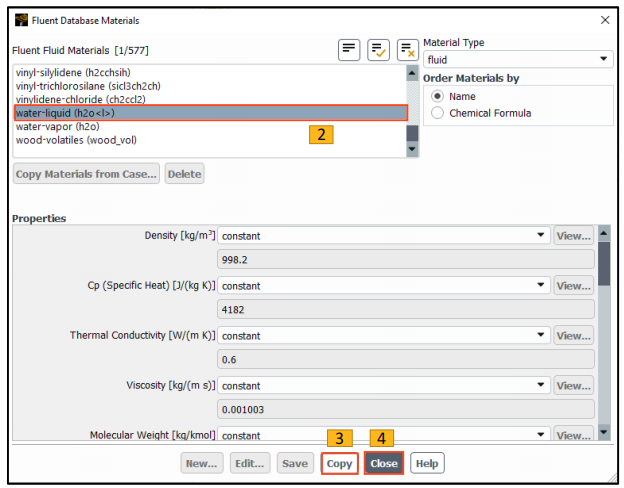624x488 pixels.
Task: Click the Help button
Action: coord(426,464)
